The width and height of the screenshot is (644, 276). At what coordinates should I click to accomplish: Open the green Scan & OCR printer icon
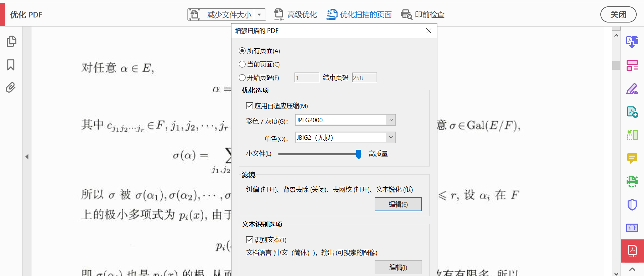click(632, 181)
